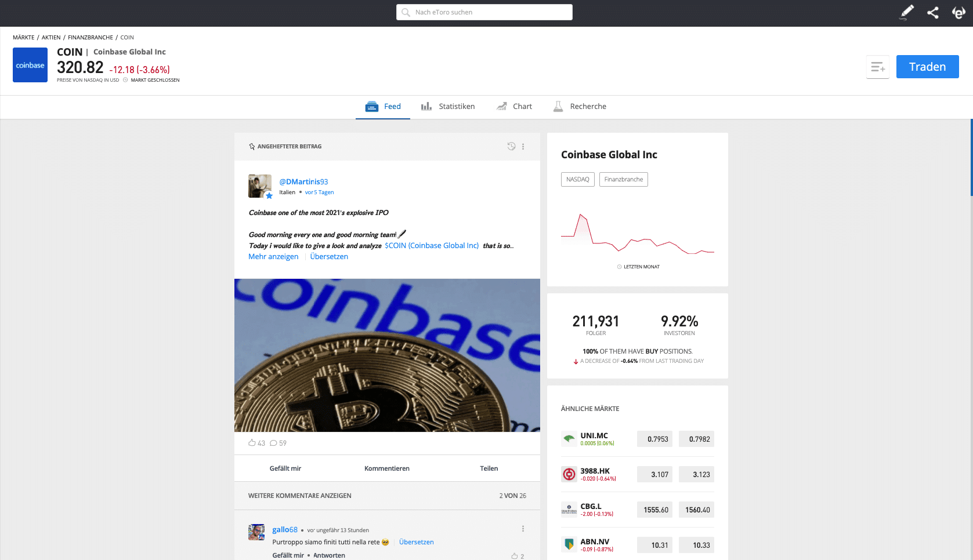Click the thumbs-up count 43 icon

[x=252, y=443]
